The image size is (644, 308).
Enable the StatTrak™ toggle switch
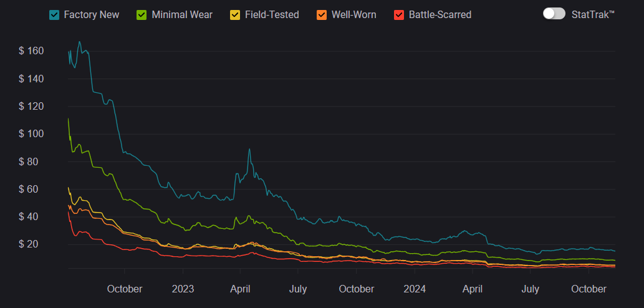(554, 14)
